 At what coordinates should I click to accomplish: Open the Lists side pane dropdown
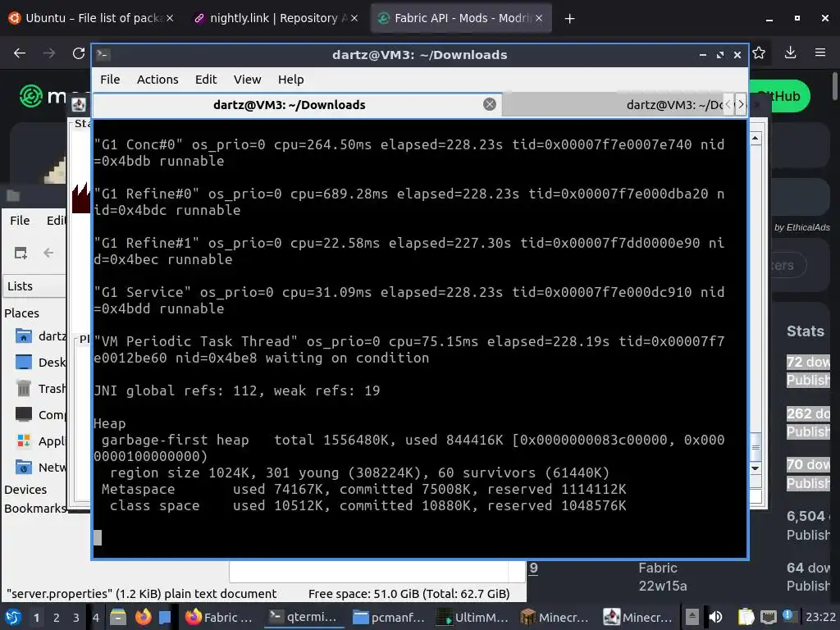pos(34,286)
